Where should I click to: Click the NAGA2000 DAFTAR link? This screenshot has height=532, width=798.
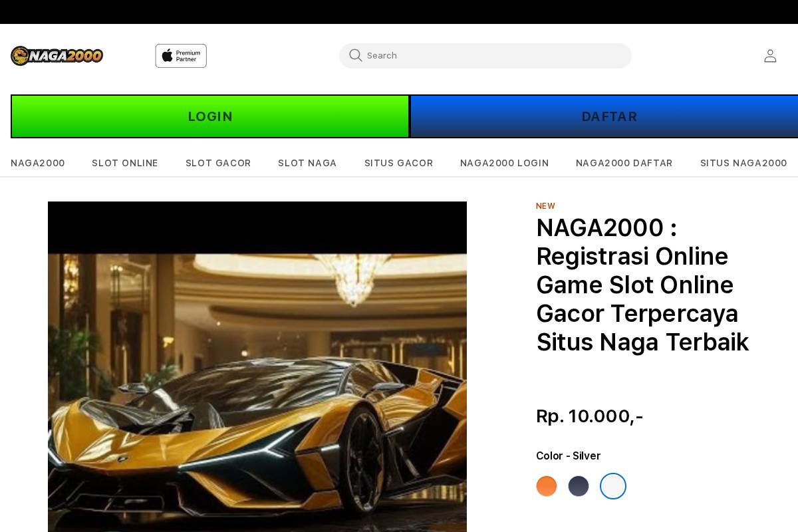click(x=624, y=163)
